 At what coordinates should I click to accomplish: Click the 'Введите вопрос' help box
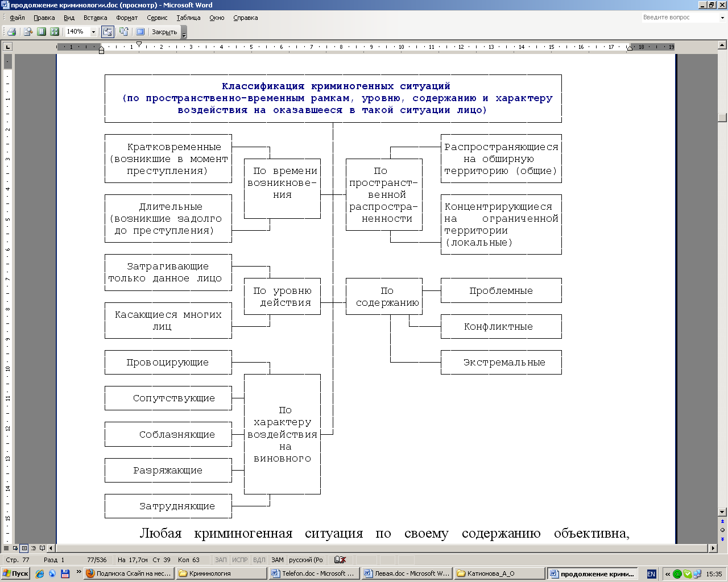(680, 18)
